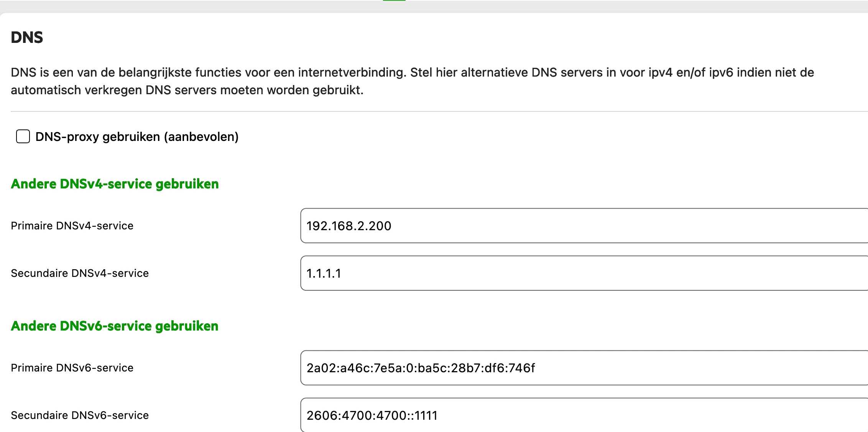Click the 1.1.1.1 address value
The image size is (868, 432).
pos(324,273)
